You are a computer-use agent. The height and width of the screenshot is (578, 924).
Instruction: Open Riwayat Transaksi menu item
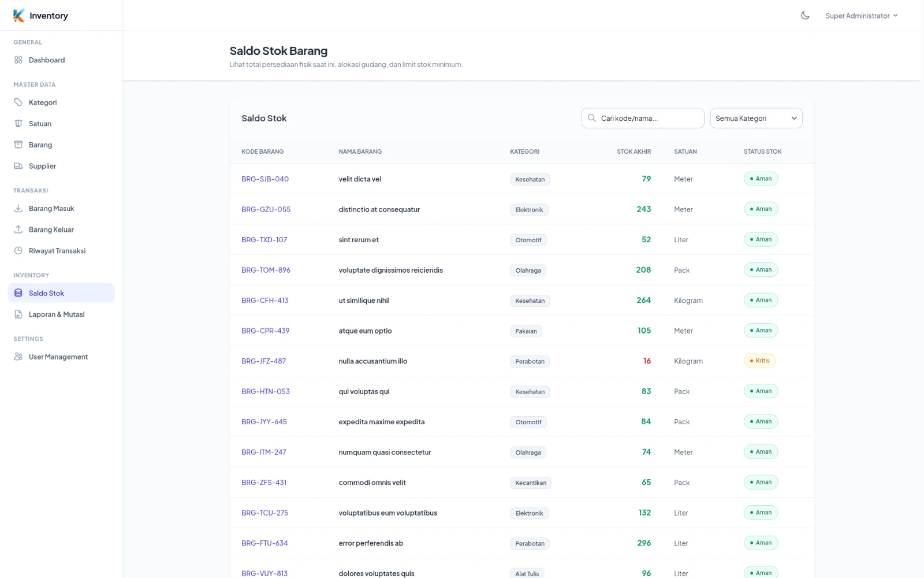click(x=61, y=251)
